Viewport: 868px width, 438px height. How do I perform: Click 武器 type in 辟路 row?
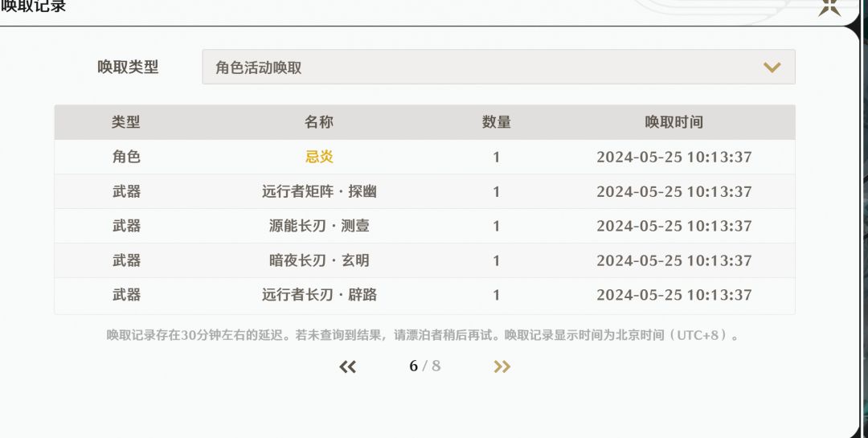click(x=126, y=295)
